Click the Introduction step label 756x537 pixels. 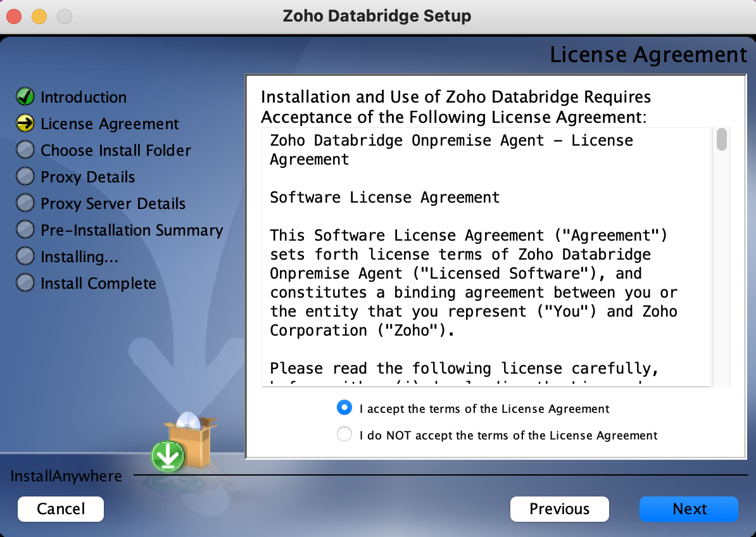coord(84,97)
